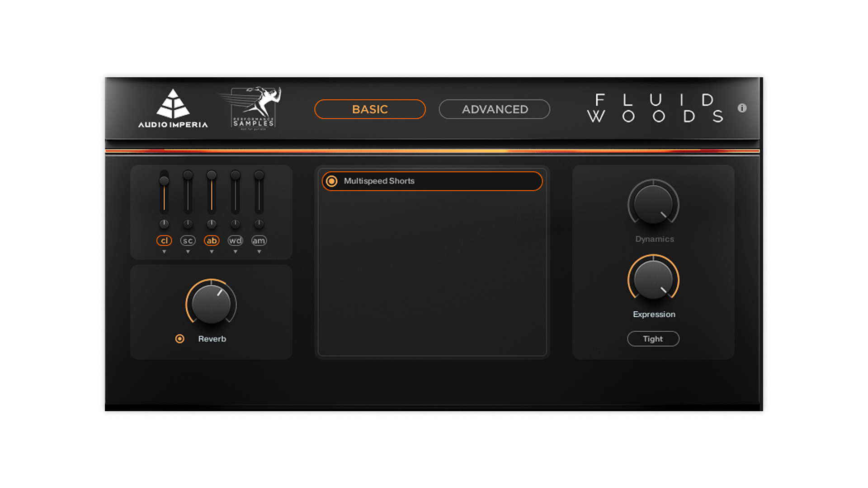Click the sc mic volume fader handle

click(x=188, y=175)
